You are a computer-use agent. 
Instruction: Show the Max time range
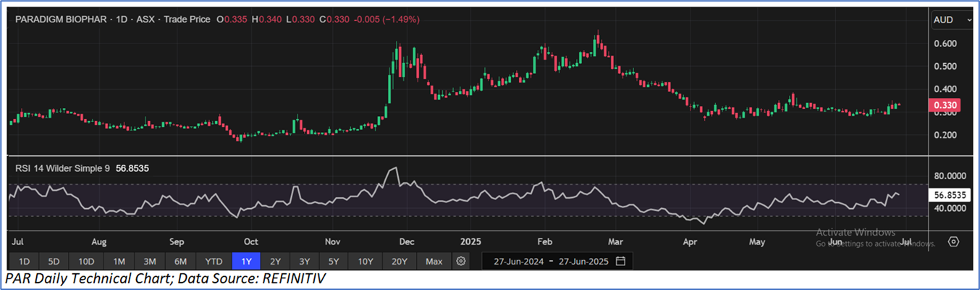pos(434,261)
